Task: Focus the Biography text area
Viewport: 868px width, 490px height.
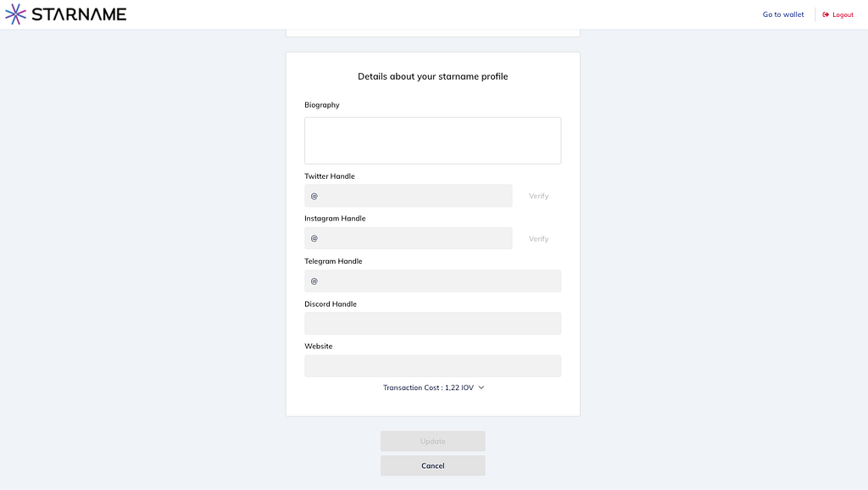Action: [x=433, y=141]
